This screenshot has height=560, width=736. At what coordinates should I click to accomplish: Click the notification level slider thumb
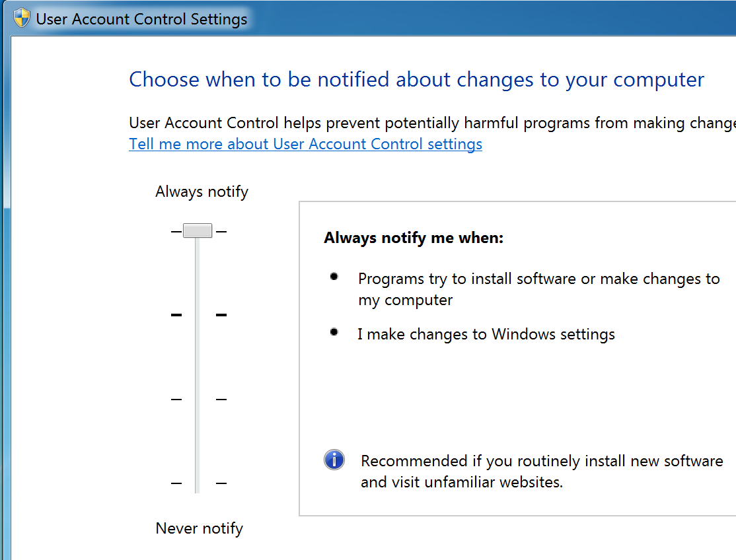tap(198, 230)
